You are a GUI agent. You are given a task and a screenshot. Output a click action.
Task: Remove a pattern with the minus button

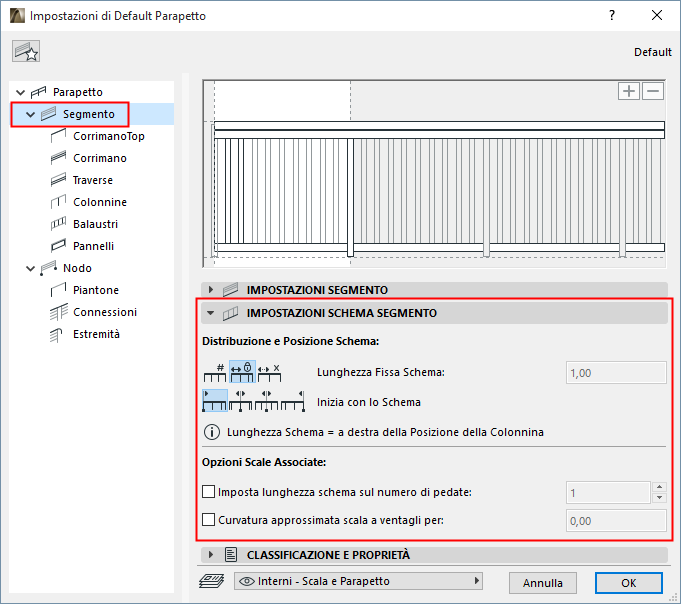coord(653,91)
